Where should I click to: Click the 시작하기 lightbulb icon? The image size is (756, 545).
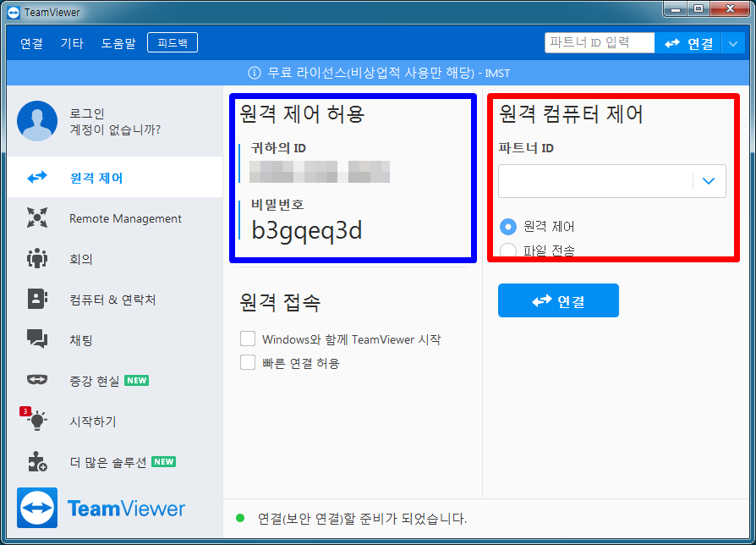coord(37,421)
